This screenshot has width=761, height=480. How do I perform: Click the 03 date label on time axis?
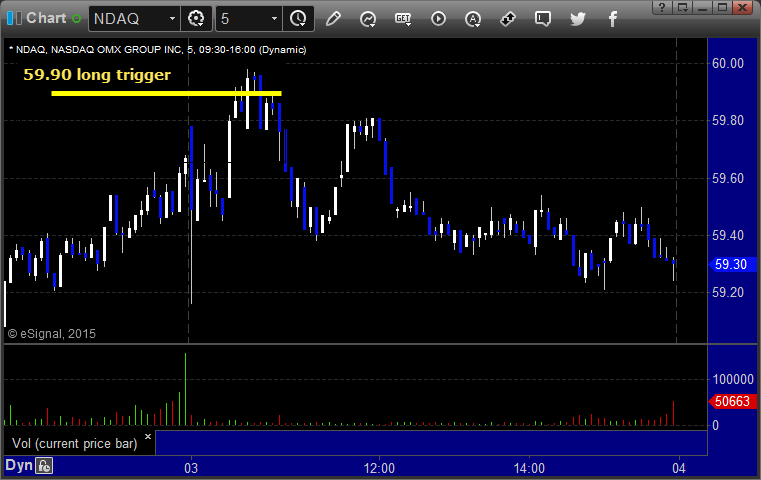(x=191, y=468)
